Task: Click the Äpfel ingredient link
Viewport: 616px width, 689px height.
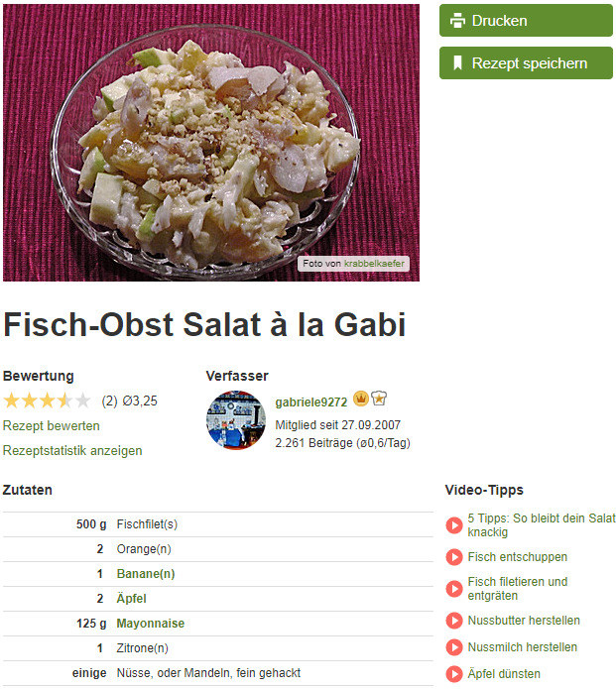Action: point(131,599)
